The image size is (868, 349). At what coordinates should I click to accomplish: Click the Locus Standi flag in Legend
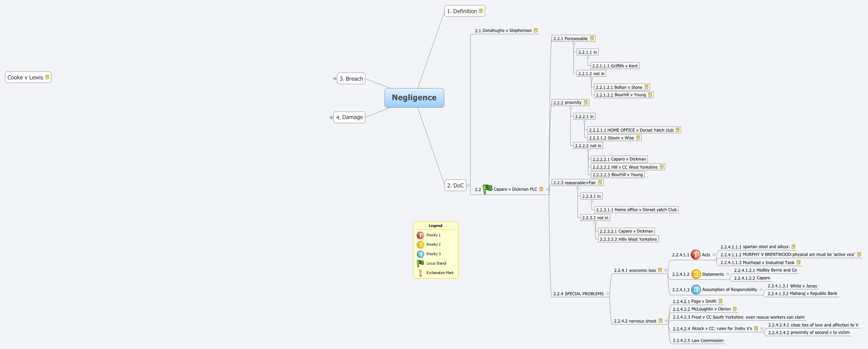coord(420,263)
